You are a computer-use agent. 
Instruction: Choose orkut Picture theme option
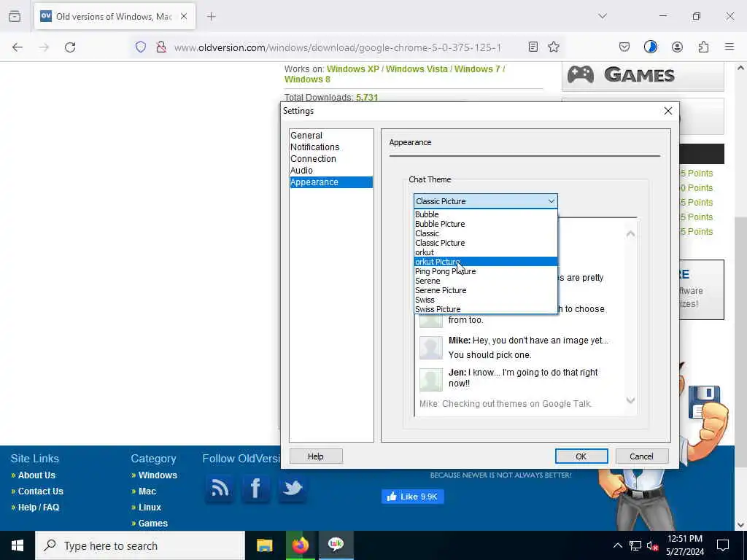[485, 262]
